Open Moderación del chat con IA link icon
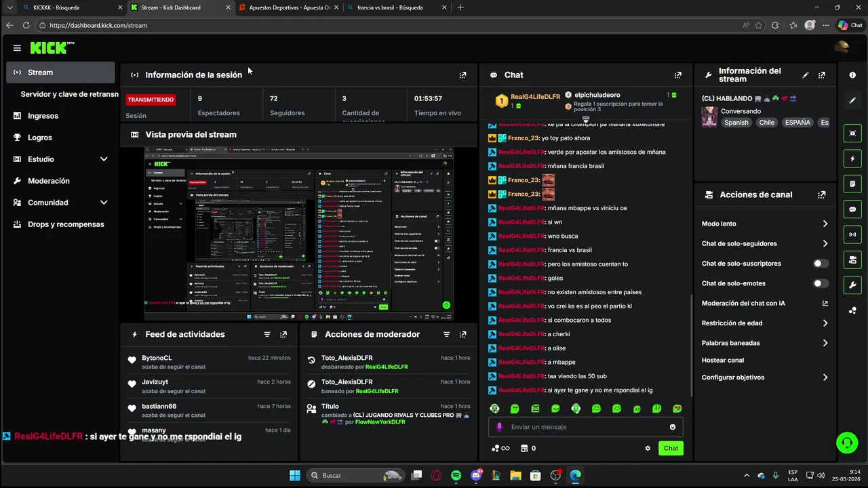Image resolution: width=868 pixels, height=488 pixels. (825, 304)
